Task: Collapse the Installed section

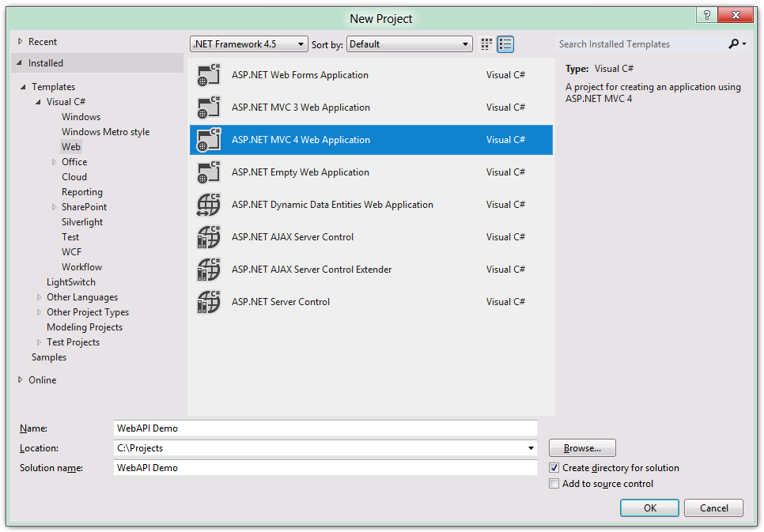Action: tap(20, 63)
